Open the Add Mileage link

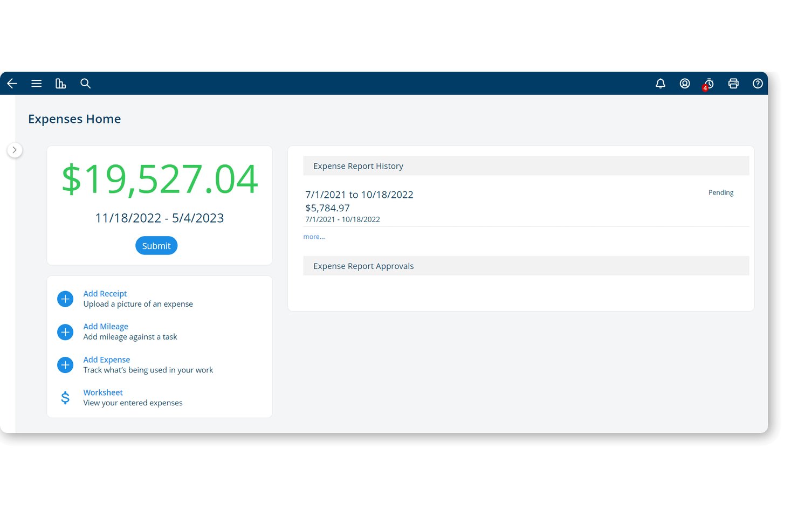[106, 327]
